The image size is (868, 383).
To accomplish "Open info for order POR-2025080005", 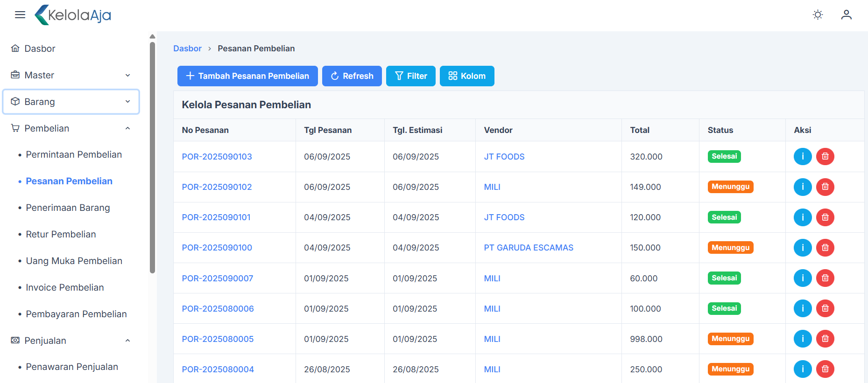I will click(802, 339).
